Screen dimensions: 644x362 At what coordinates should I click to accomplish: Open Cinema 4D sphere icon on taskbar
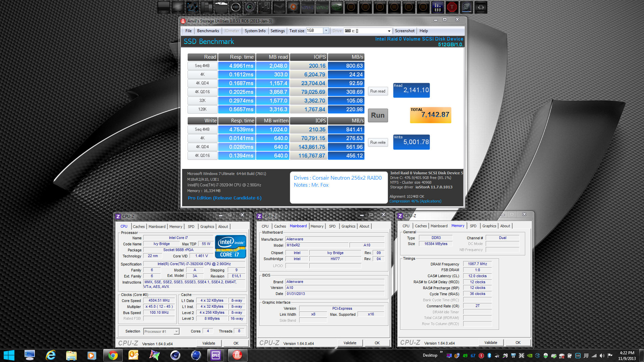click(175, 355)
